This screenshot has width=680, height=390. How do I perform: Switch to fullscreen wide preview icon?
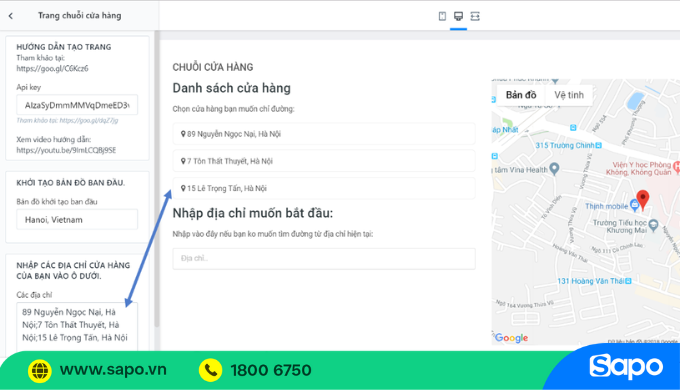tap(475, 16)
